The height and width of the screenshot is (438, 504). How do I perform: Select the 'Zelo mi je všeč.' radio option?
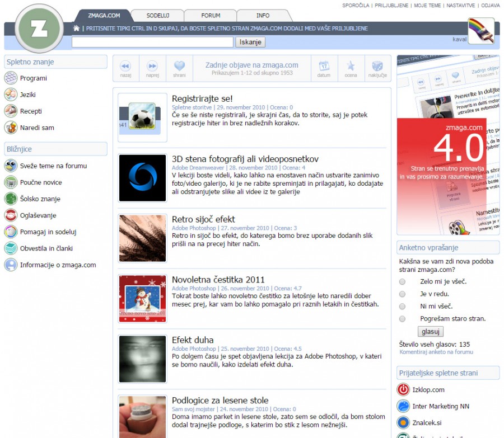[x=402, y=282]
